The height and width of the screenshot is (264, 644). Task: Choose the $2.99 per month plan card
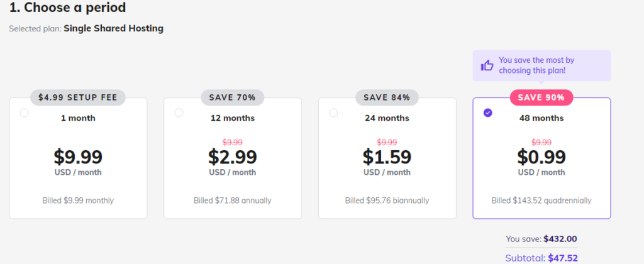tap(233, 158)
